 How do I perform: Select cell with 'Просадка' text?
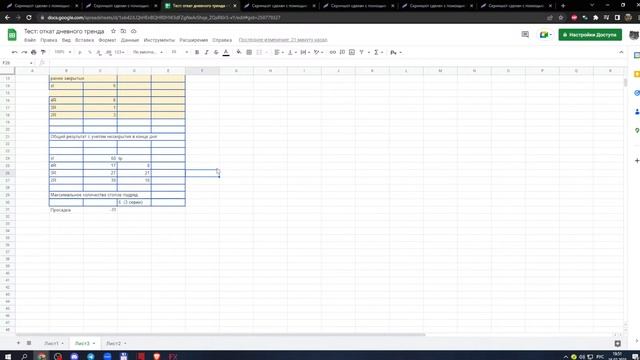pyautogui.click(x=66, y=210)
